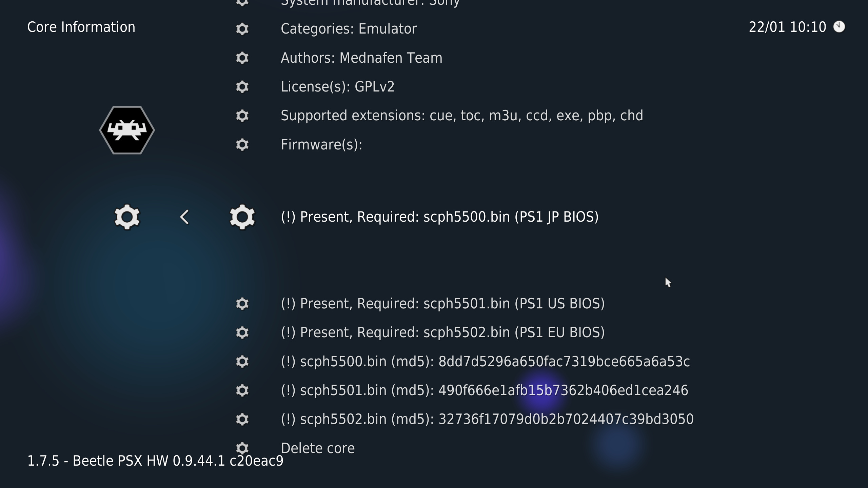Expand the Firmware section header
This screenshot has width=868, height=488.
(x=321, y=145)
